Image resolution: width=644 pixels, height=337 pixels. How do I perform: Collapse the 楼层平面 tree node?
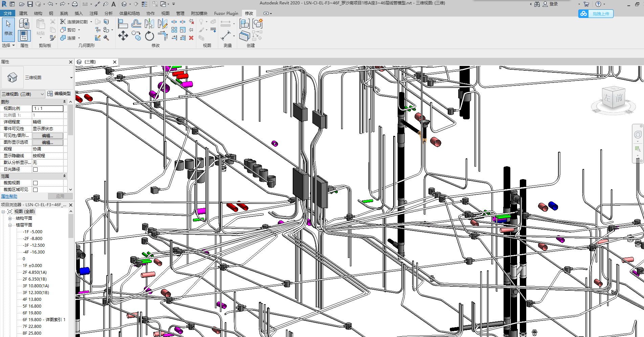(10, 225)
